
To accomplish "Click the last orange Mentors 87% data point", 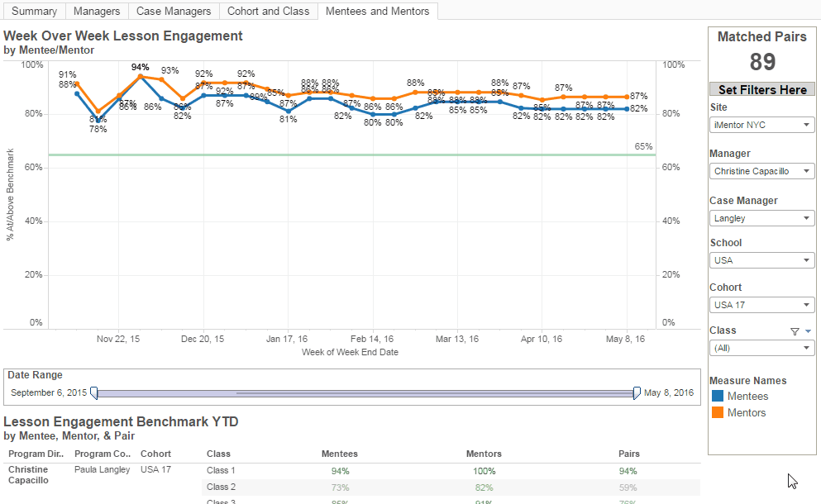I will 627,97.
